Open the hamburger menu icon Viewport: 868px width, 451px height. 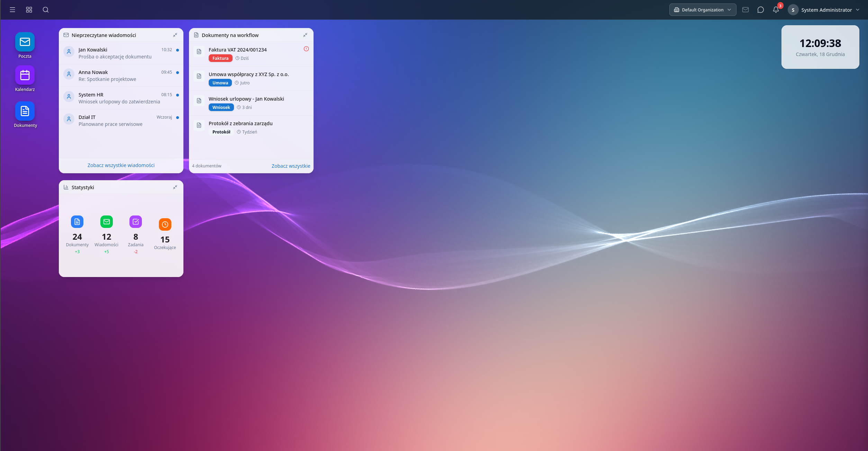click(12, 10)
